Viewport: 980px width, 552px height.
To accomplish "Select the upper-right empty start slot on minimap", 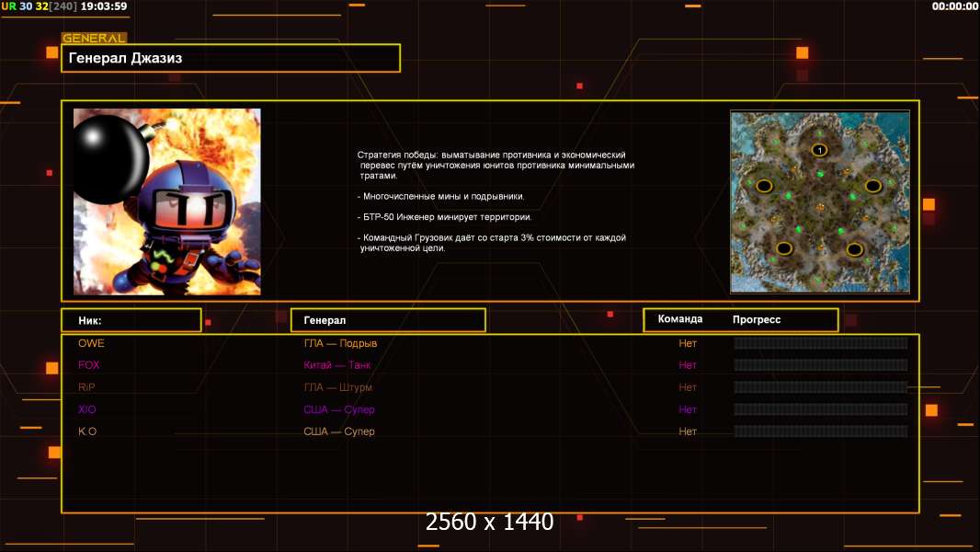I will click(x=872, y=186).
